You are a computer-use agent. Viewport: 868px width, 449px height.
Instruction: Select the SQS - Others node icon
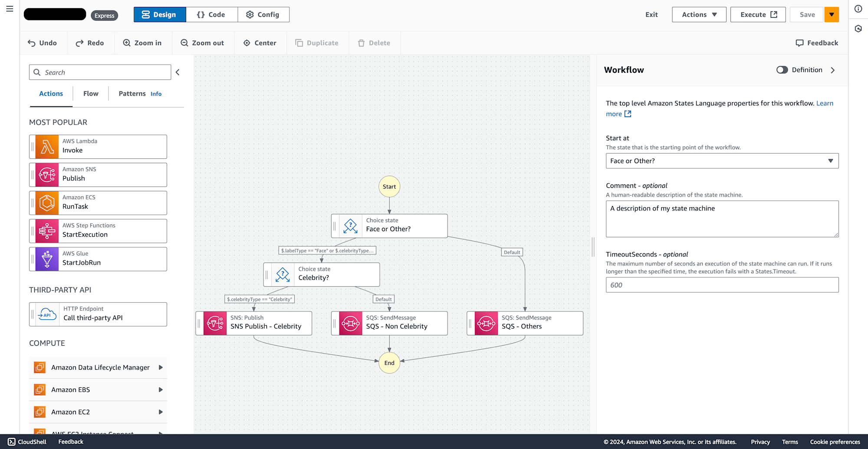[x=486, y=323]
